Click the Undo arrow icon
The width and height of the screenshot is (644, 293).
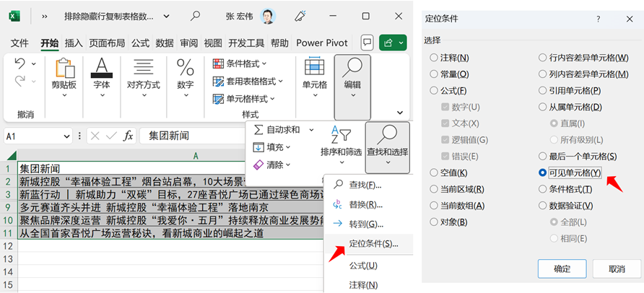(x=19, y=64)
